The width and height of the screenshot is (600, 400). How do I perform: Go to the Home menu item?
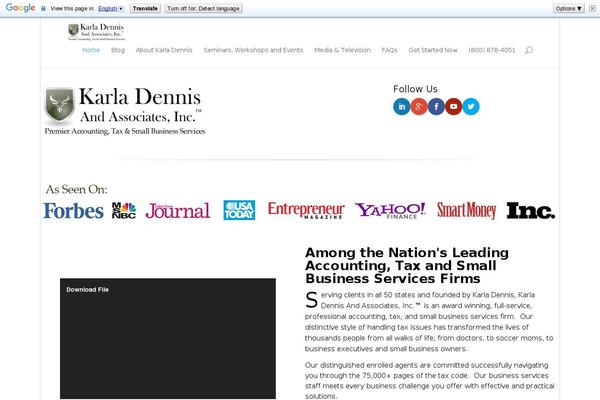(91, 50)
